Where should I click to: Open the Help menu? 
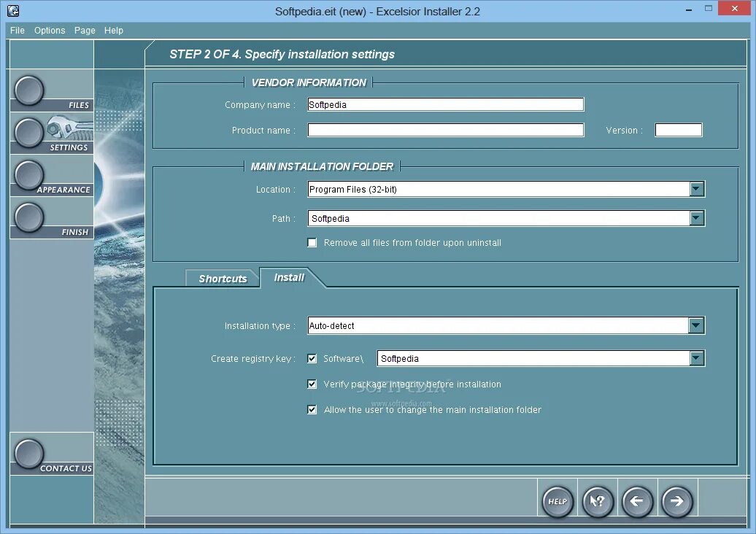click(x=114, y=31)
